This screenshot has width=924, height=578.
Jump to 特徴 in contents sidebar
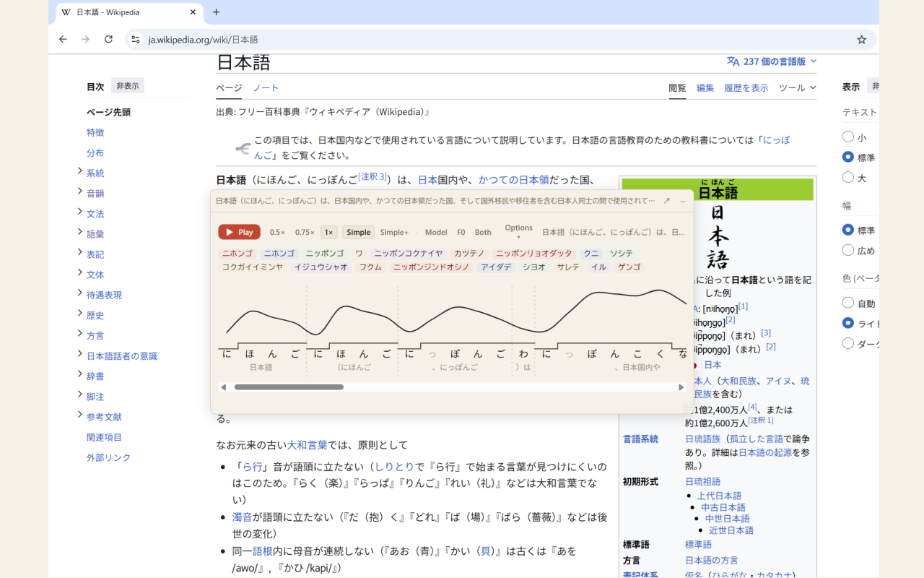[95, 132]
